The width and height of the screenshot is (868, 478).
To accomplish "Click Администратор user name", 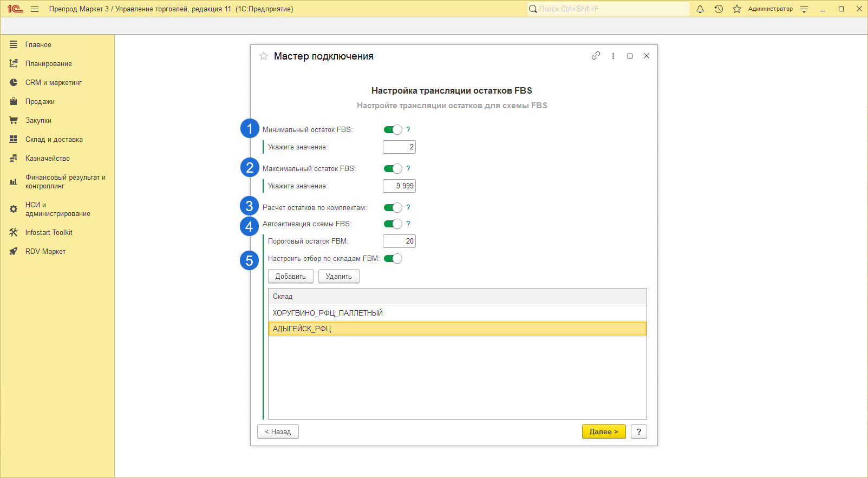I will 770,9.
